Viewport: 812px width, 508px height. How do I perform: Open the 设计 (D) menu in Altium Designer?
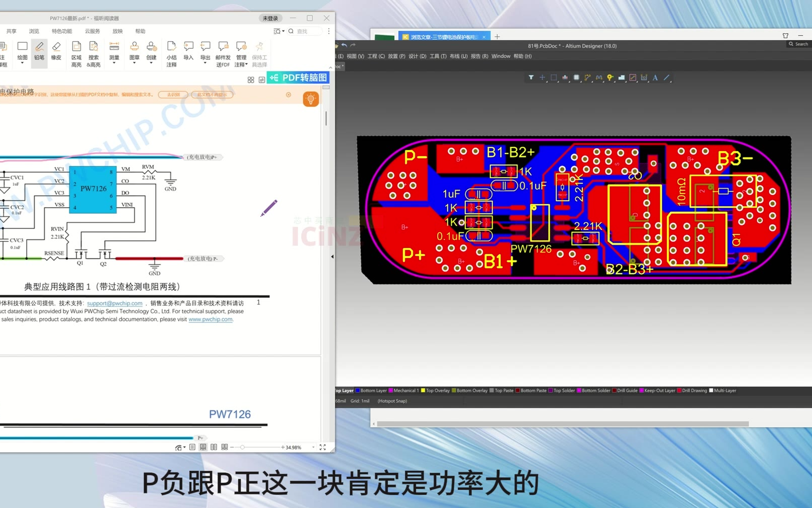pyautogui.click(x=417, y=56)
